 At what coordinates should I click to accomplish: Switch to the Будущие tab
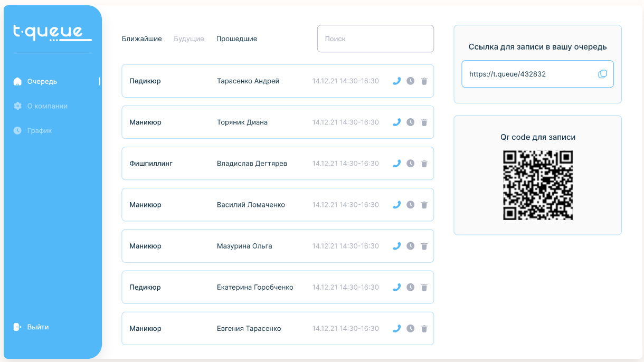[x=189, y=39]
